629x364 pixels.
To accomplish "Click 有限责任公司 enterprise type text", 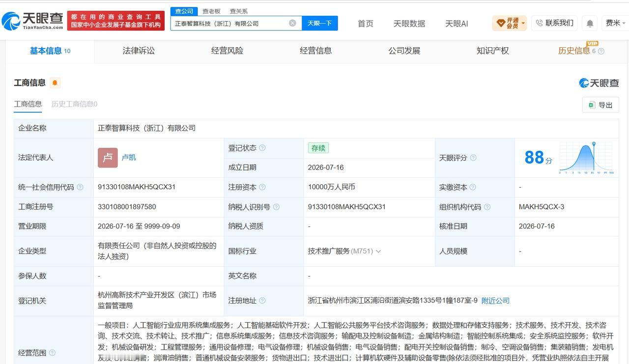I will (x=157, y=251).
